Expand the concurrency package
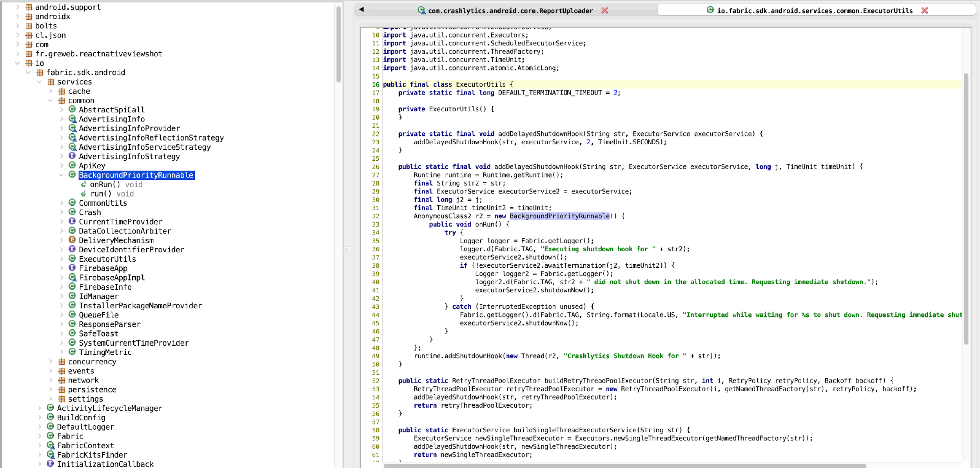The width and height of the screenshot is (980, 468). pyautogui.click(x=51, y=361)
